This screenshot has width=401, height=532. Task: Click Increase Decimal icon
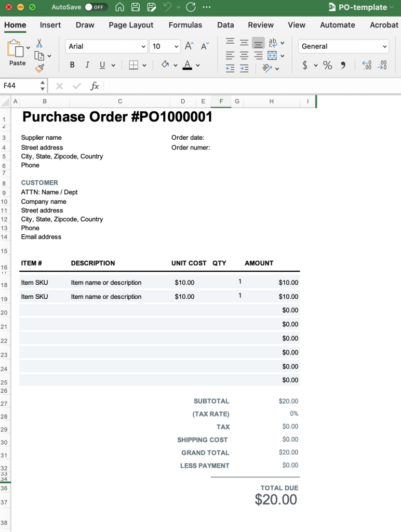click(367, 65)
